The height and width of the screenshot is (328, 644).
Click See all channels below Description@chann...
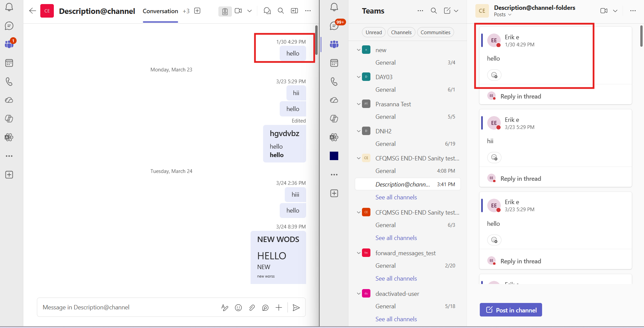396,197
